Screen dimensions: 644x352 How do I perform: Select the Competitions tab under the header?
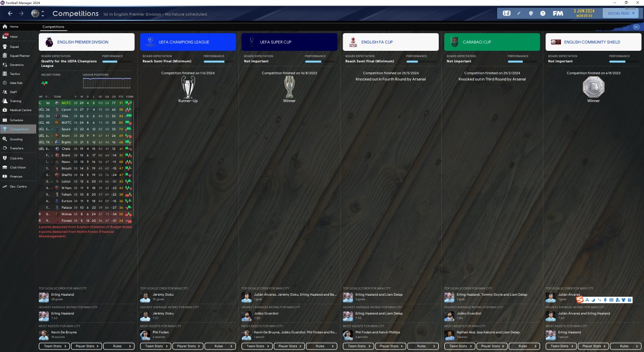[53, 27]
